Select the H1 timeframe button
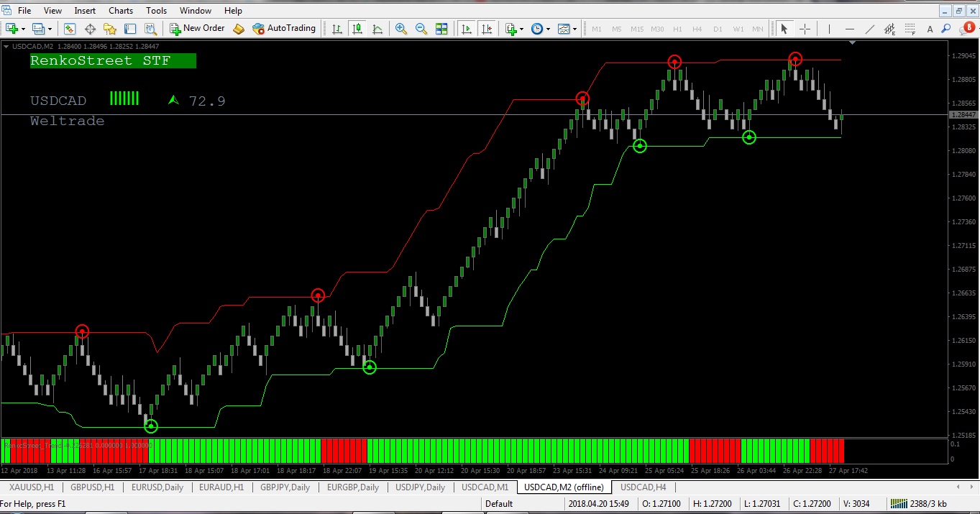This screenshot has height=514, width=980. (x=677, y=29)
